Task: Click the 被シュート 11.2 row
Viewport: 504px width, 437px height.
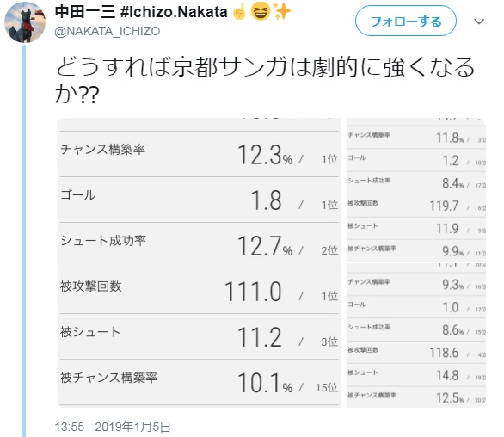Action: 200,336
